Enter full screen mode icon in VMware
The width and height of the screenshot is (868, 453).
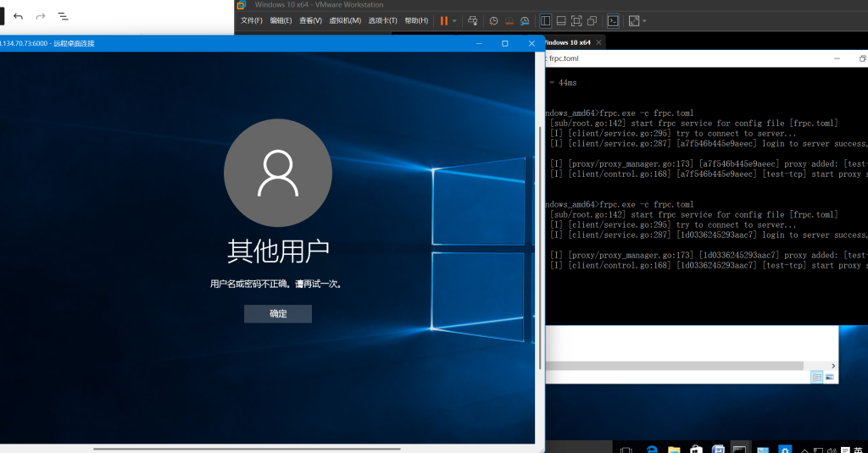576,20
